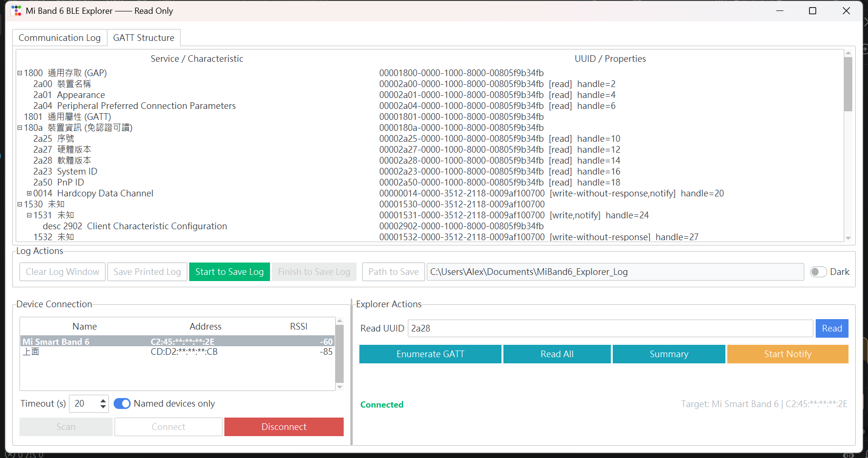
Task: Disable the Named devices only switch
Action: pos(122,403)
